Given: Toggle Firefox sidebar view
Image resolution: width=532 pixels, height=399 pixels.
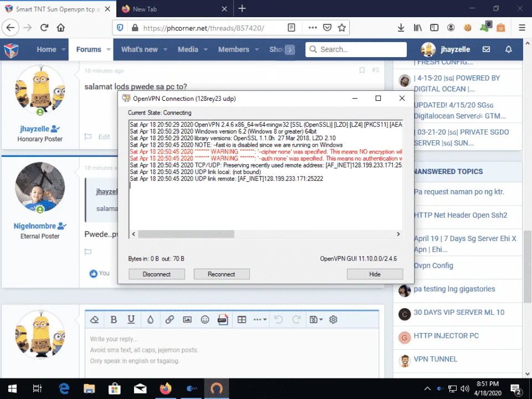Looking at the screenshot, I should 434,28.
